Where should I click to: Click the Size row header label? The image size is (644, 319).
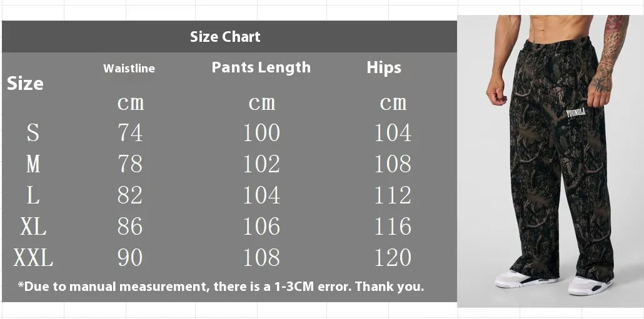25,84
